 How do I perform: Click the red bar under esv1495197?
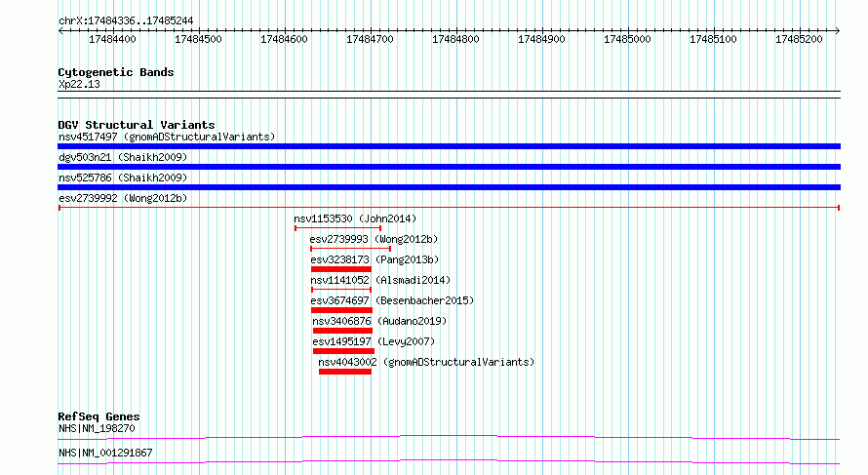[x=343, y=351]
